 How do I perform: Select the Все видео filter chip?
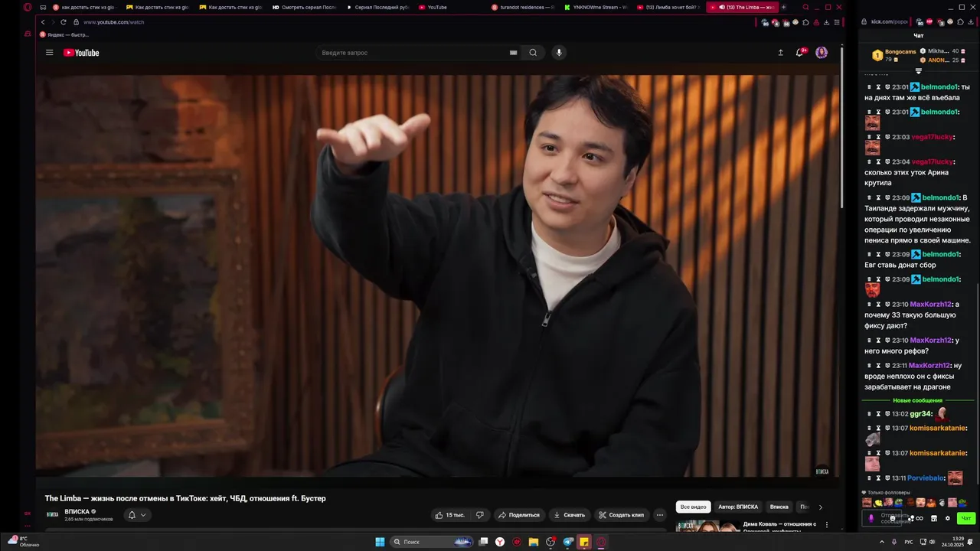693,507
